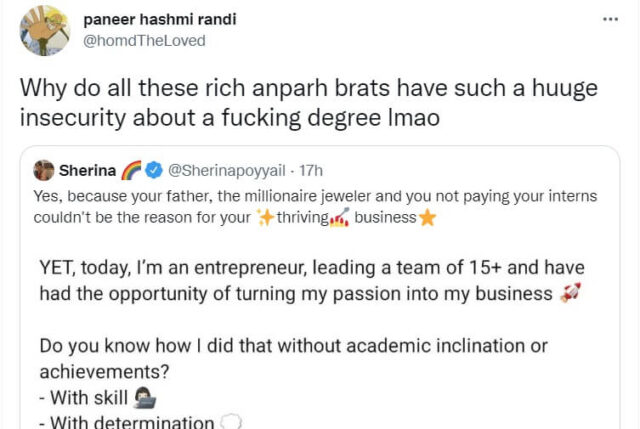This screenshot has width=640, height=429.
Task: Click Sherina's small profile picture
Action: pyautogui.click(x=44, y=170)
